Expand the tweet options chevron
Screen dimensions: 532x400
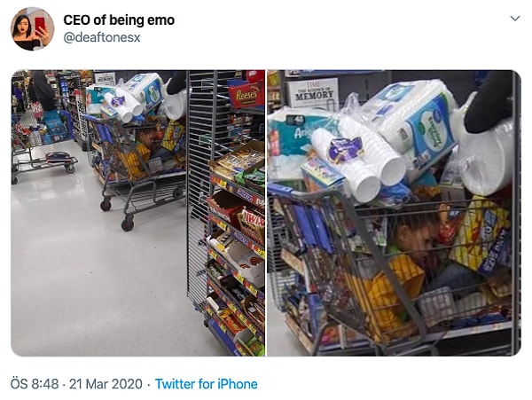click(x=515, y=19)
